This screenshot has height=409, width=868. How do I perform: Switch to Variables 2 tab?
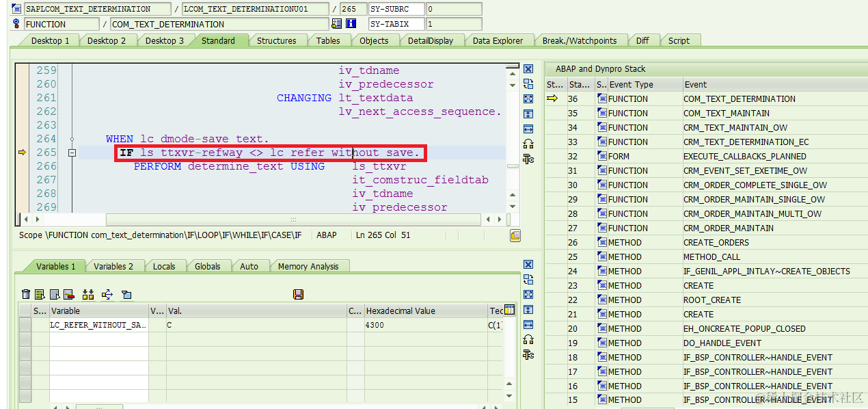pos(113,266)
